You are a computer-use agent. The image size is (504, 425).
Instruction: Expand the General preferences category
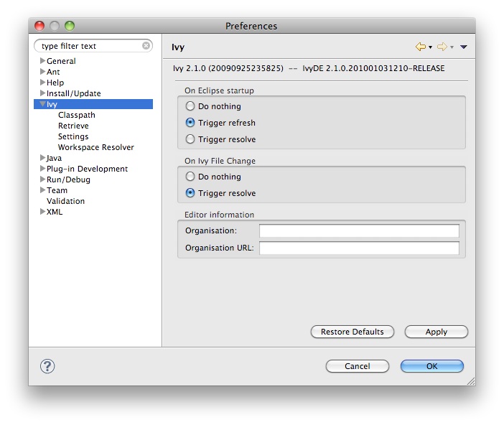pos(43,61)
